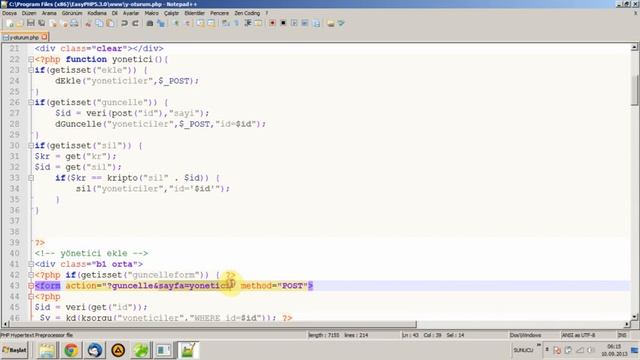Screen dimensions: 640x360
Task: Create a new file from the toolbar
Action: point(10,23)
